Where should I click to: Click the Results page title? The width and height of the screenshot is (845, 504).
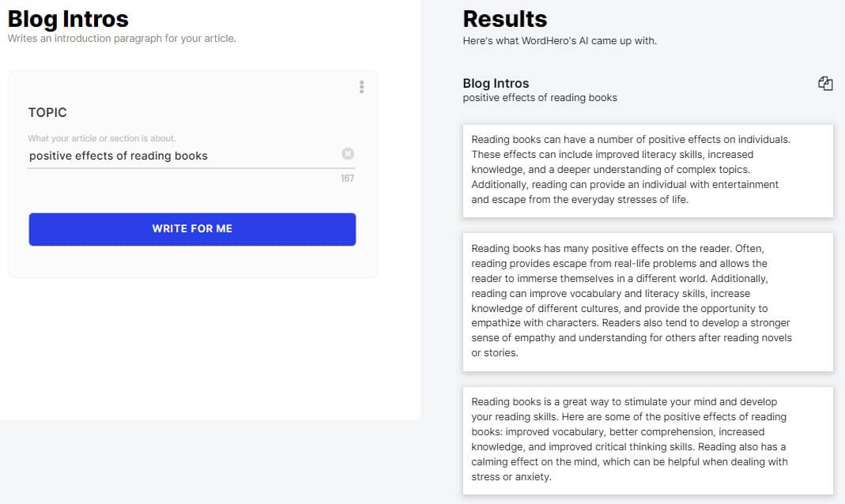504,18
